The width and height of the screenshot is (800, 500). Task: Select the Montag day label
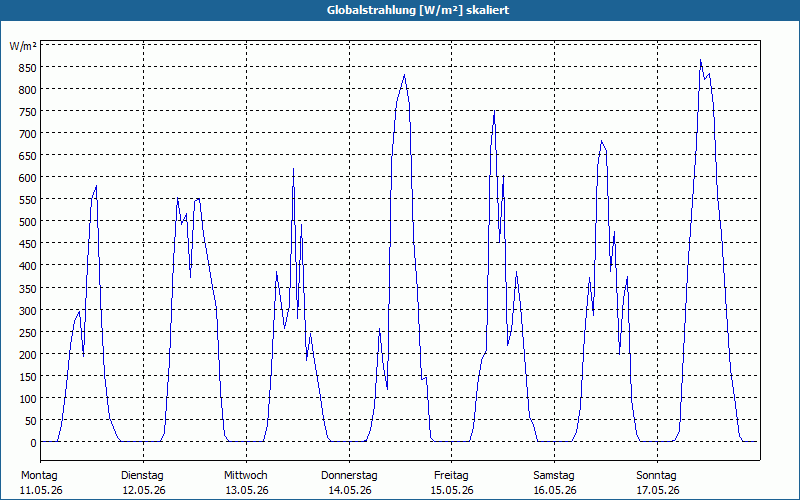39,476
